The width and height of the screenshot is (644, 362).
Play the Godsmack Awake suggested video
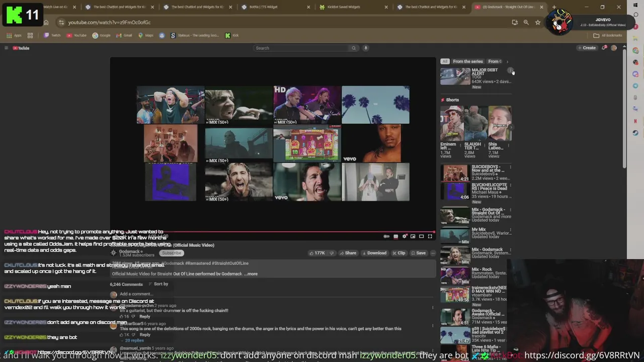point(455,317)
